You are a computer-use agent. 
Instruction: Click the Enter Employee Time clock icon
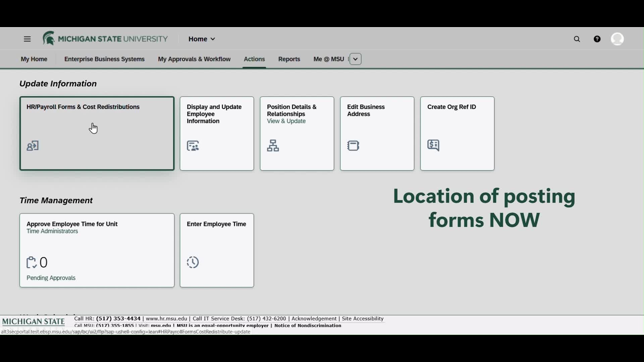coord(193,262)
